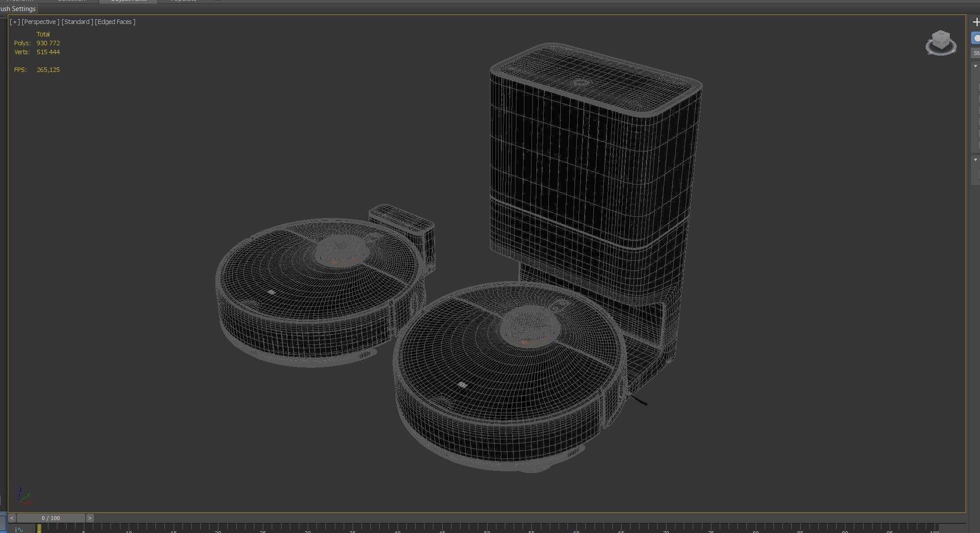This screenshot has height=533, width=980.
Task: Open the 'Sta...' primitives type dropdown
Action: tap(976, 53)
